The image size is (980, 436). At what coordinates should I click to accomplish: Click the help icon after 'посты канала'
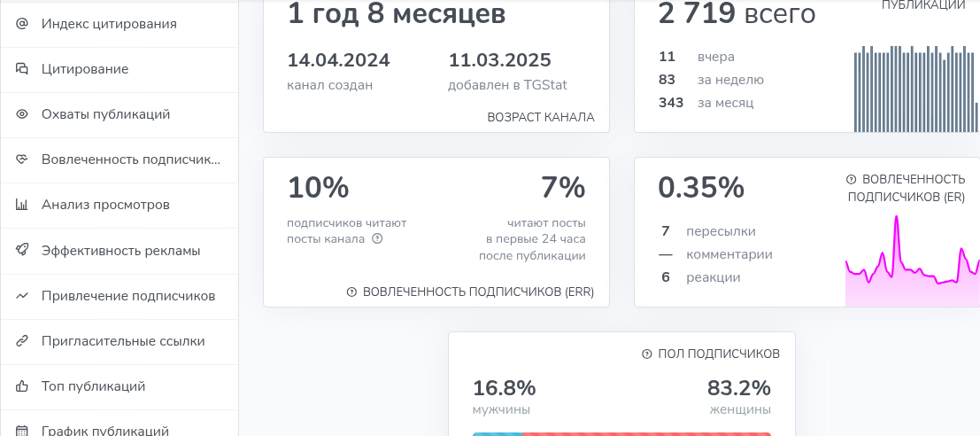coord(377,238)
